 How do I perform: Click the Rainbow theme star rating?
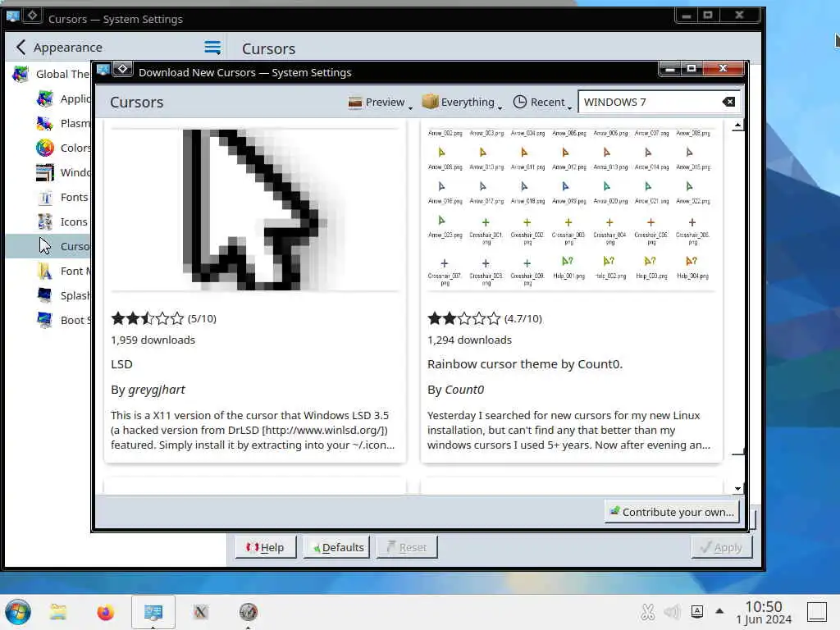pos(464,319)
